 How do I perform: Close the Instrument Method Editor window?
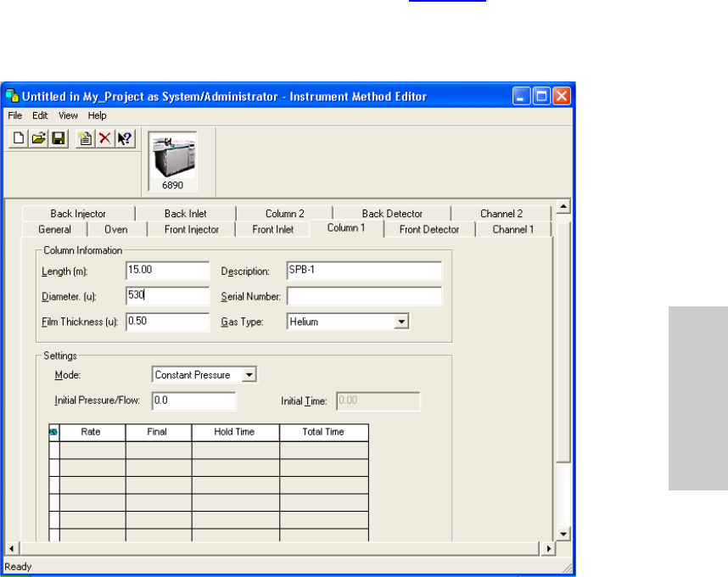[x=562, y=96]
